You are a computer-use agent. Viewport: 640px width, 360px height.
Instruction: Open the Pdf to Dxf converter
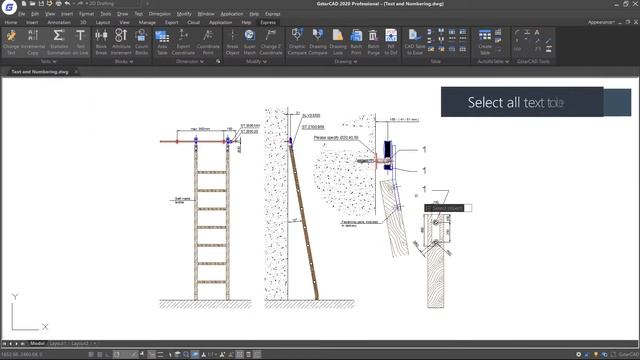point(391,42)
